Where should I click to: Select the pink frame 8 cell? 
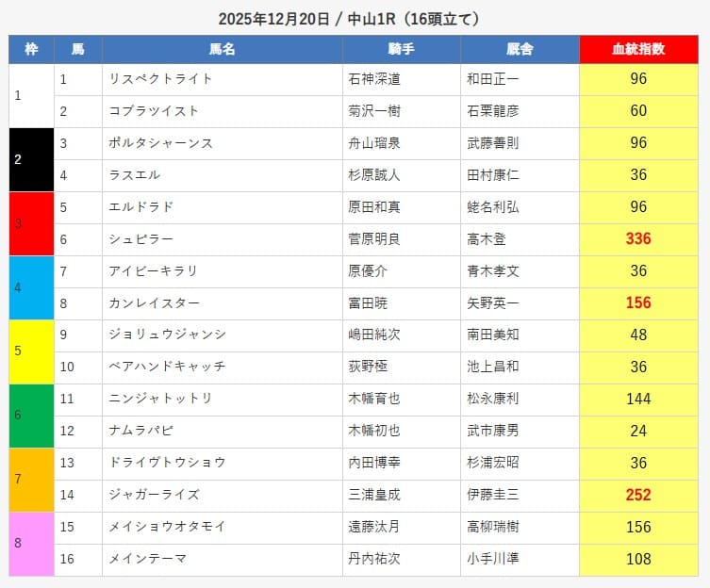[x=31, y=544]
